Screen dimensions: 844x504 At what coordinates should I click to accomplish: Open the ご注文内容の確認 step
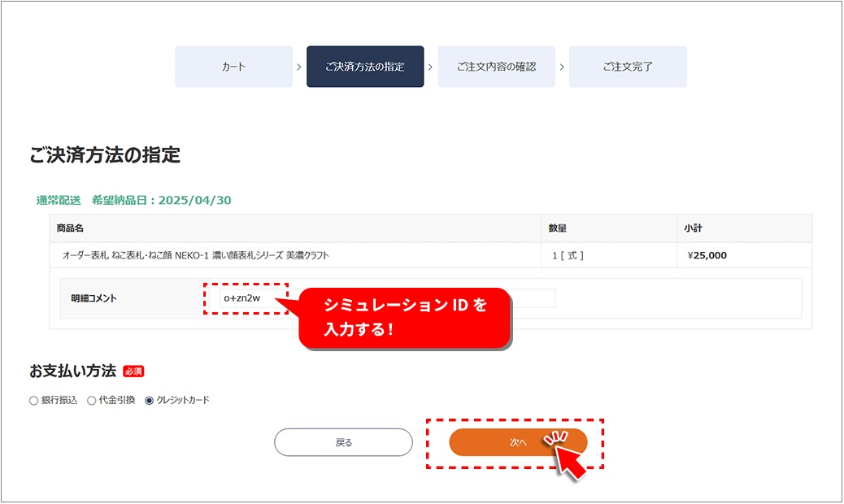coord(496,67)
